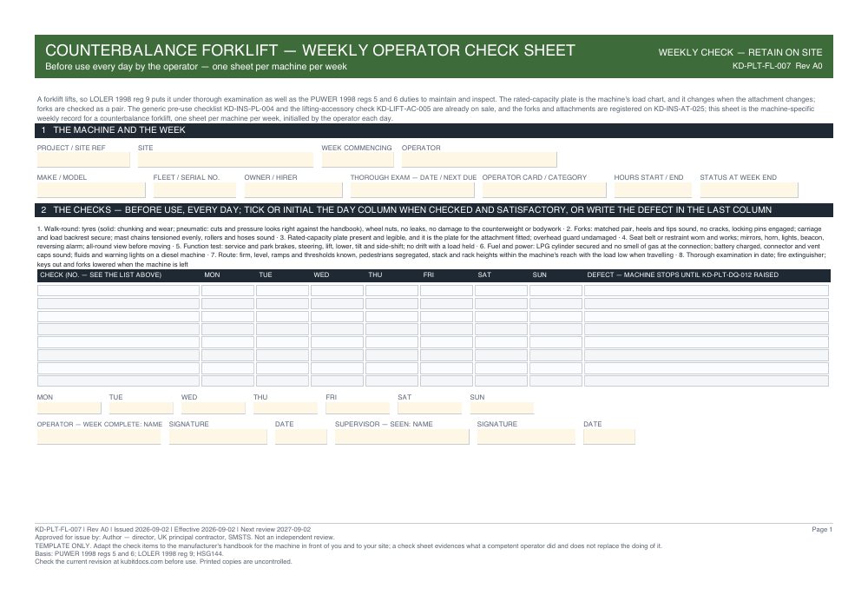Viewport: 868px width, 615px height.
Task: Click the THOROUGH EXAM date field
Action: [x=412, y=190]
